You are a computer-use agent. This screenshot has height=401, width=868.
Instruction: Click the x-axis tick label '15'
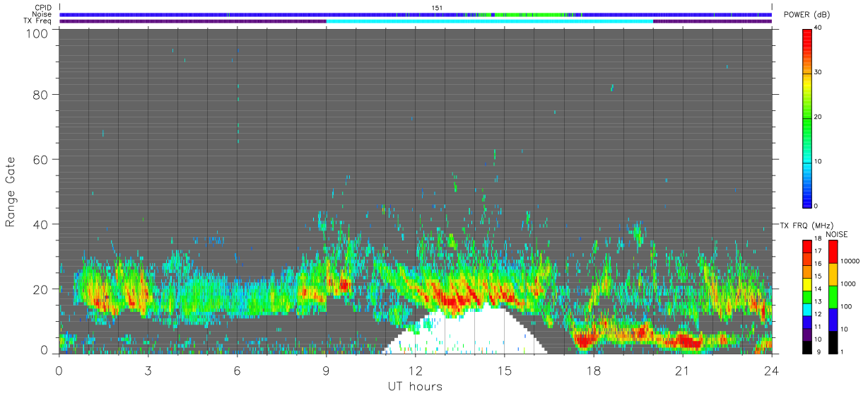tap(504, 371)
